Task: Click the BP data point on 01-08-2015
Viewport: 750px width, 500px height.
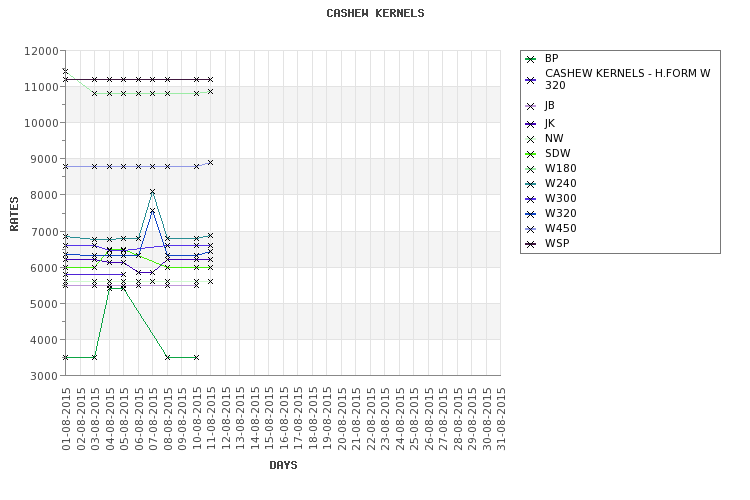Action: click(66, 357)
